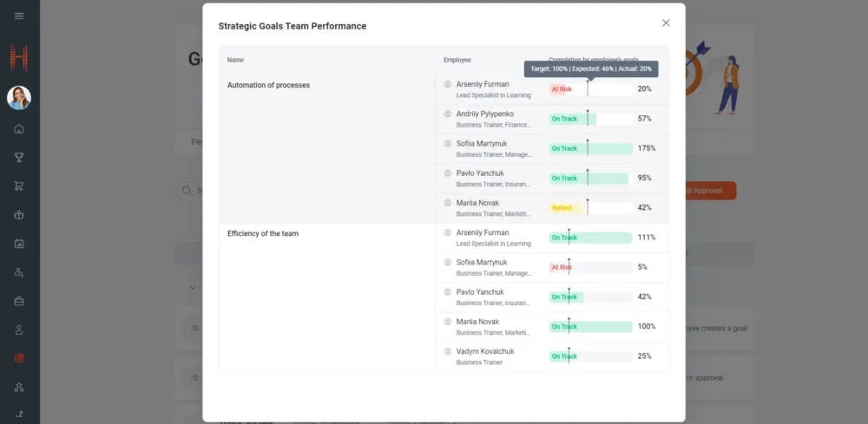The width and height of the screenshot is (868, 424).
Task: Open the org chart sidebar icon
Action: tap(19, 387)
